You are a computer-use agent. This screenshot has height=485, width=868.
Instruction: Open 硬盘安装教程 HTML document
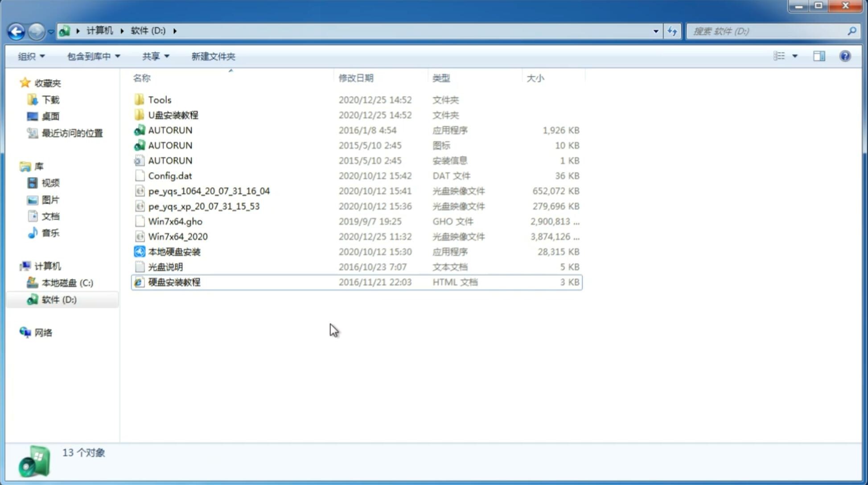(x=174, y=282)
